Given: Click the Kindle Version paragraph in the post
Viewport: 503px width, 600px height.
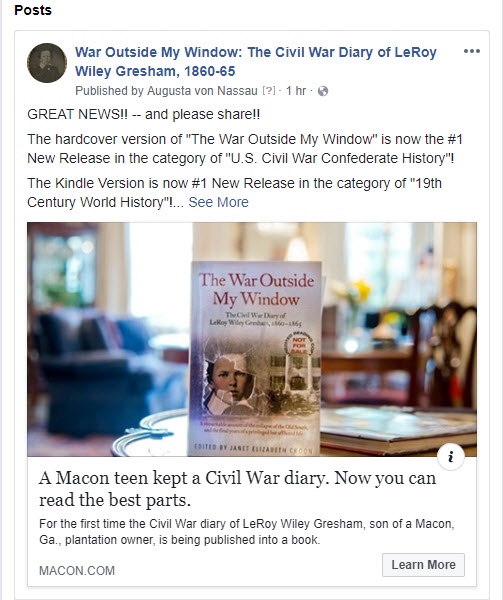Looking at the screenshot, I should [x=234, y=192].
